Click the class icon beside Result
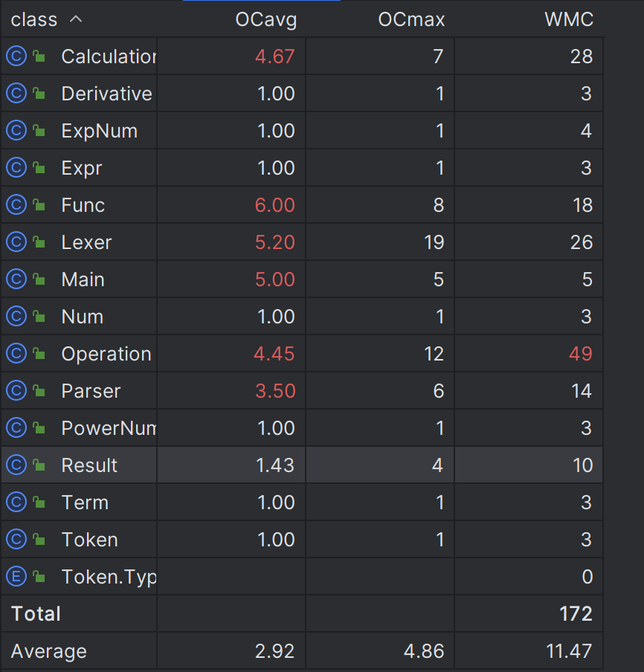The height and width of the screenshot is (672, 644). click(x=16, y=465)
